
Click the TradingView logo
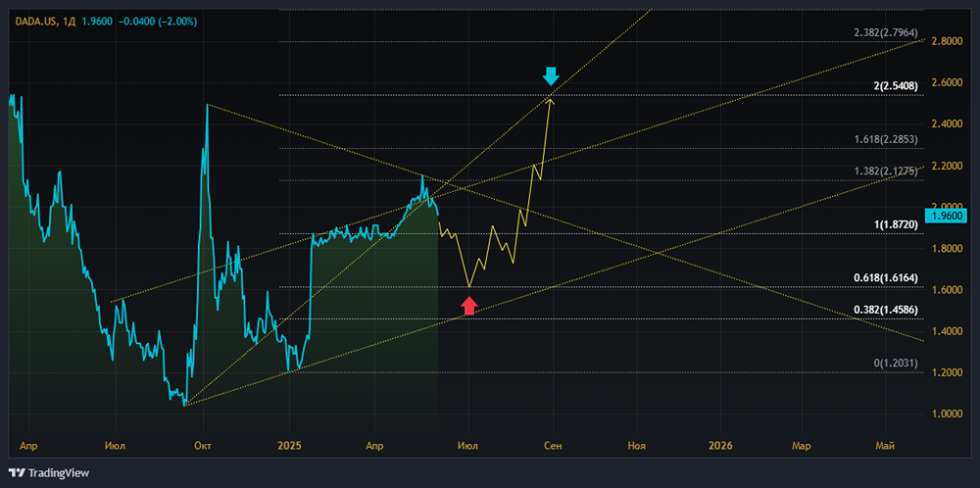tap(49, 473)
